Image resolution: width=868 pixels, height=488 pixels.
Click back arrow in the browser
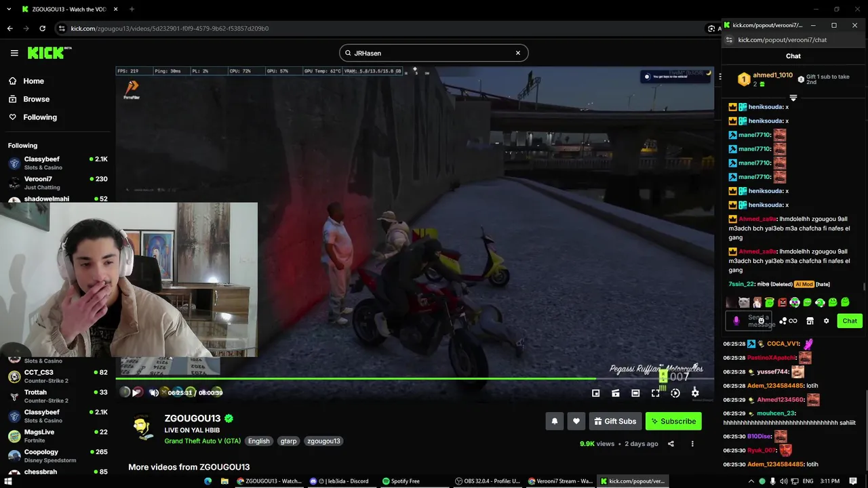[x=9, y=28]
